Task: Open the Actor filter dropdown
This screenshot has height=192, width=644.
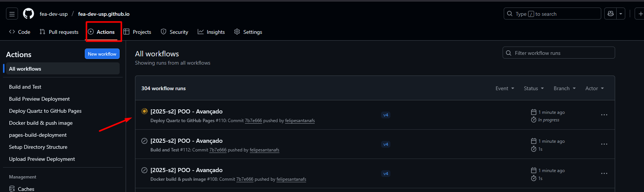Action: pyautogui.click(x=594, y=88)
